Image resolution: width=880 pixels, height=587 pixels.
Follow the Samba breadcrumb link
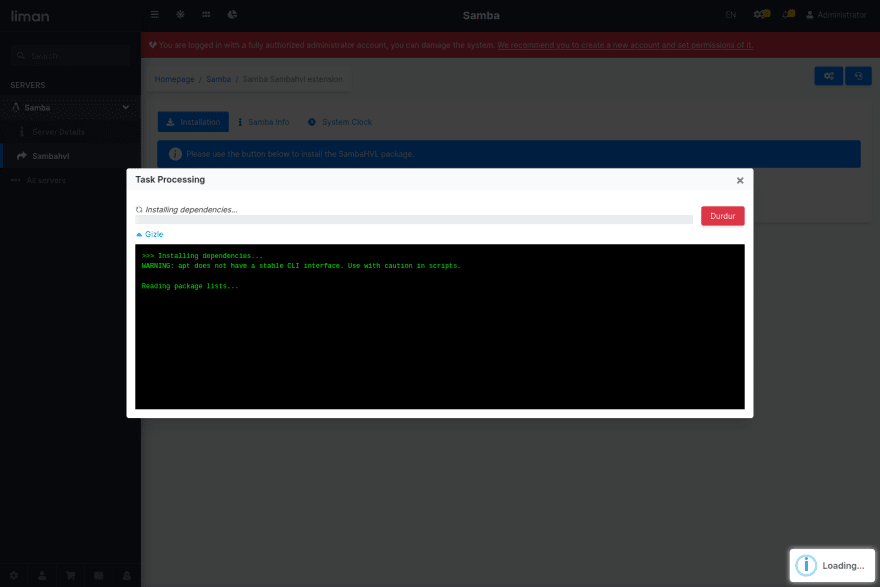pyautogui.click(x=218, y=79)
